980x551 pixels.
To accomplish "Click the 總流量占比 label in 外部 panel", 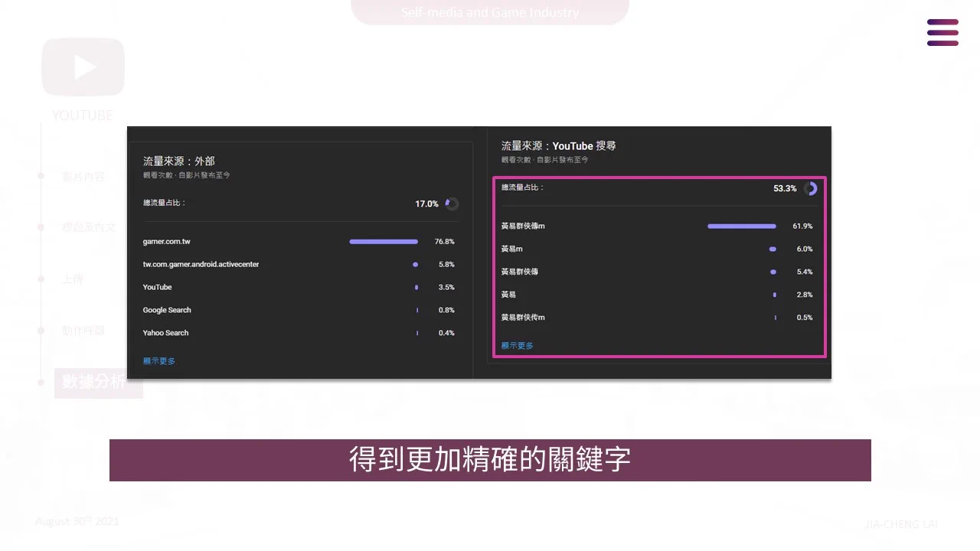I will click(164, 203).
